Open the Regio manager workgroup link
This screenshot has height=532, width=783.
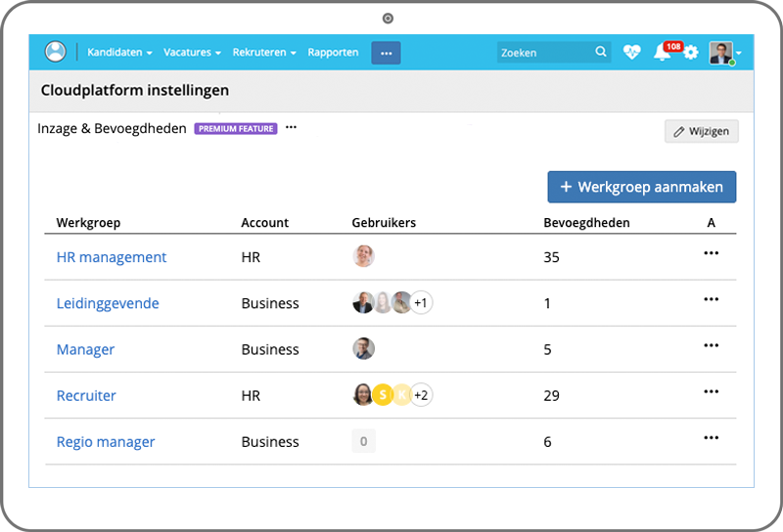click(x=106, y=442)
